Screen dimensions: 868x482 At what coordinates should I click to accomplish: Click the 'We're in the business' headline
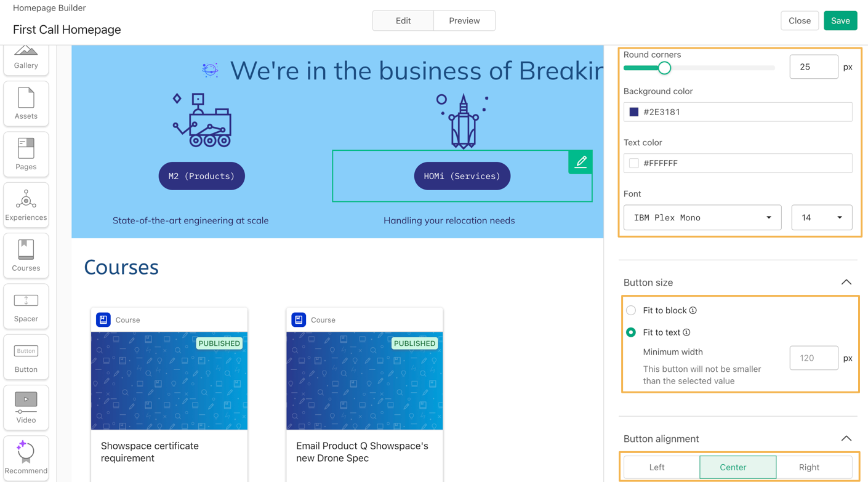click(416, 70)
